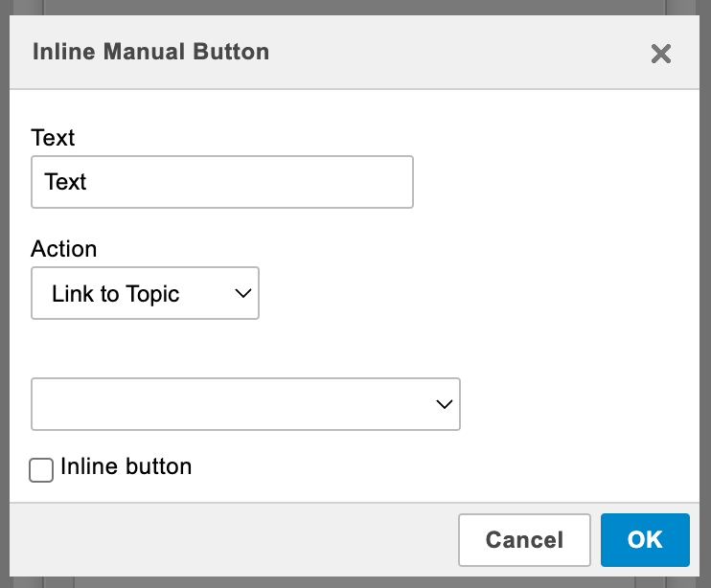Click the chevron arrow on the empty dropdown
This screenshot has width=711, height=588.
pyautogui.click(x=444, y=404)
